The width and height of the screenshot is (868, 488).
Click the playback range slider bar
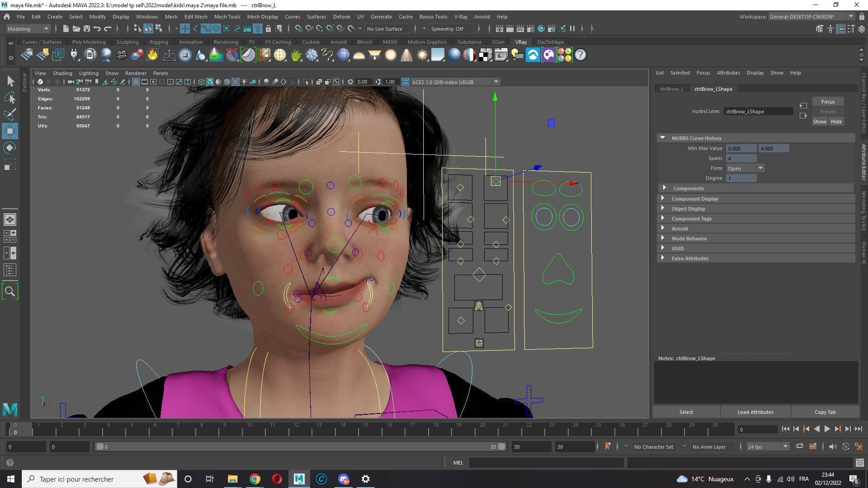pos(301,446)
